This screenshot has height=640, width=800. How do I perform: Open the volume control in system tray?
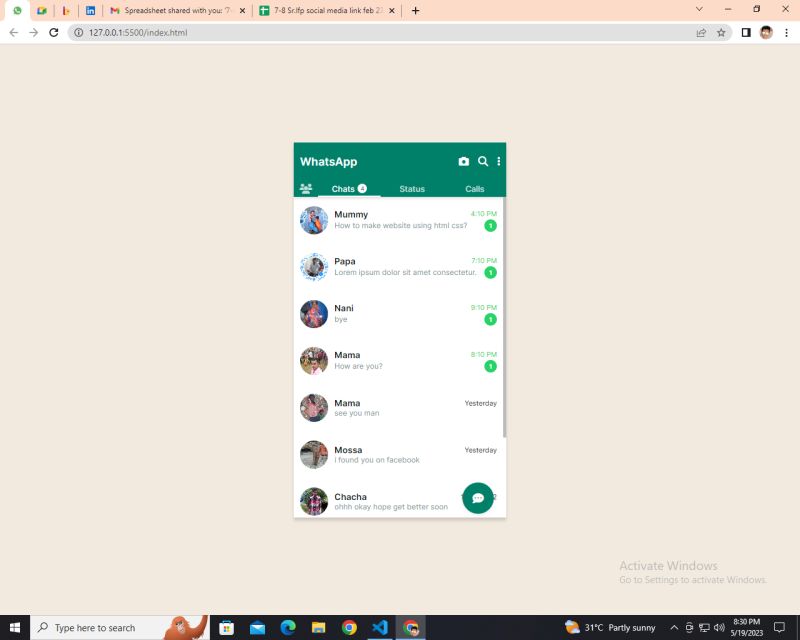point(719,627)
